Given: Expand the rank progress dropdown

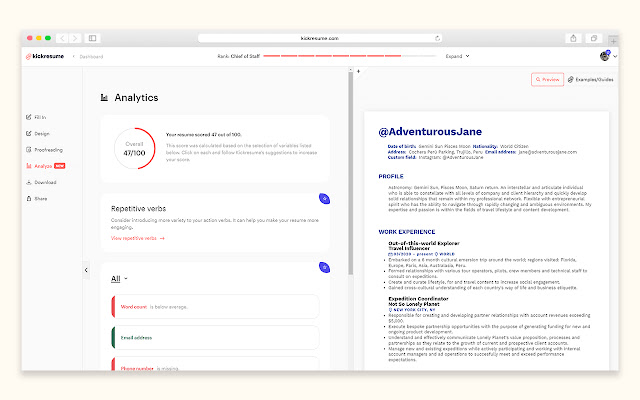Looking at the screenshot, I should click(457, 56).
